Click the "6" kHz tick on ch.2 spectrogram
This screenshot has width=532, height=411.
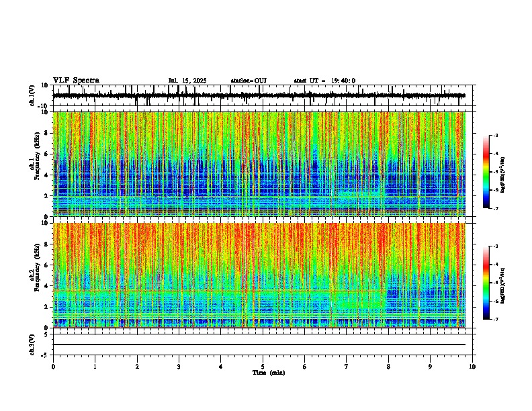coord(46,265)
